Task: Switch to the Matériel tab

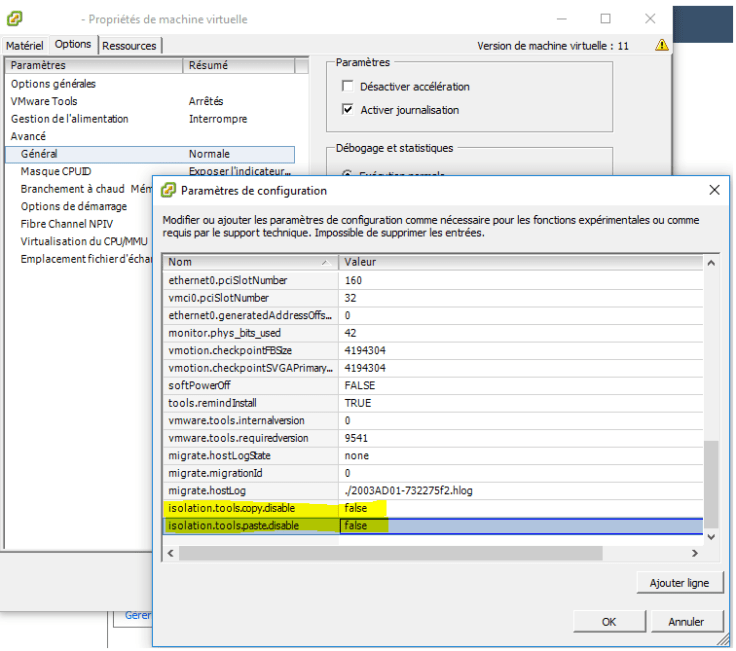Action: (24, 46)
